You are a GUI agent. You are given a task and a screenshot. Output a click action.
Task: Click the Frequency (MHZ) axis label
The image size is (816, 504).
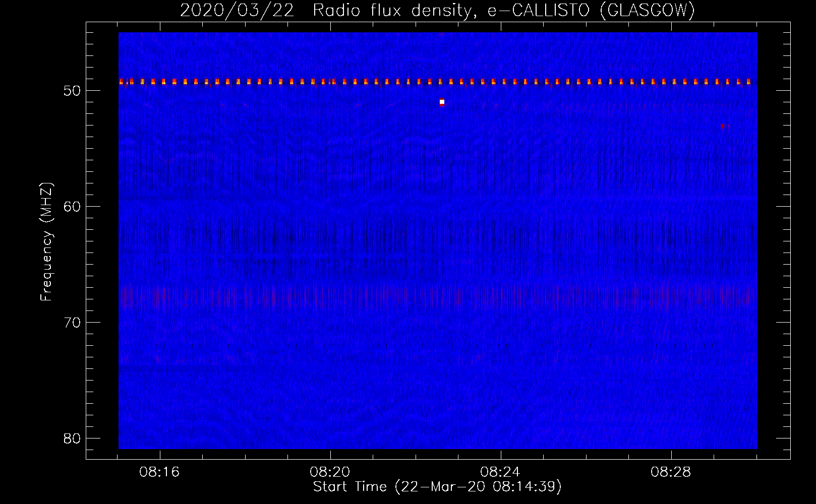[46, 242]
